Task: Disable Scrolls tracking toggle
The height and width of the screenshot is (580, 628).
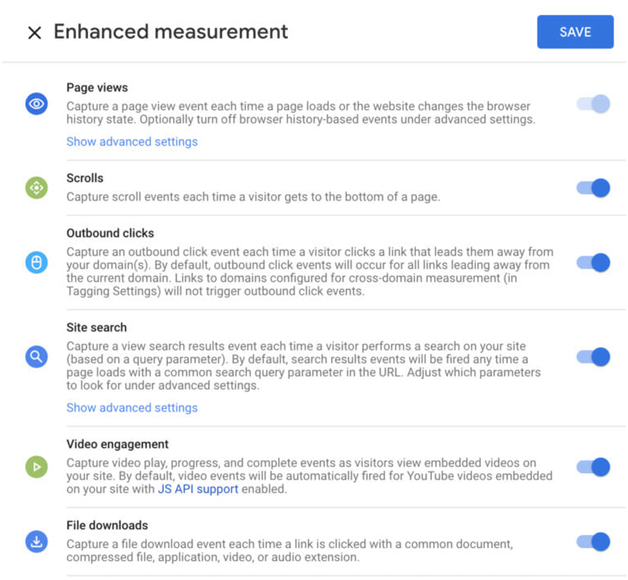Action: click(593, 188)
